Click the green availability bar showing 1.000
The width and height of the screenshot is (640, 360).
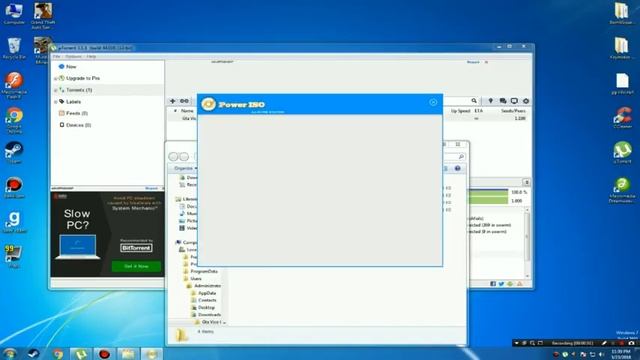click(x=489, y=200)
